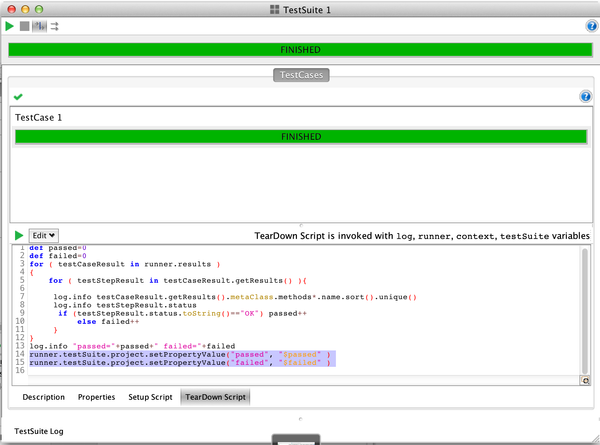Toggle parallel run mode arrows icon
Viewport: 600px width, 445px height.
click(x=54, y=26)
